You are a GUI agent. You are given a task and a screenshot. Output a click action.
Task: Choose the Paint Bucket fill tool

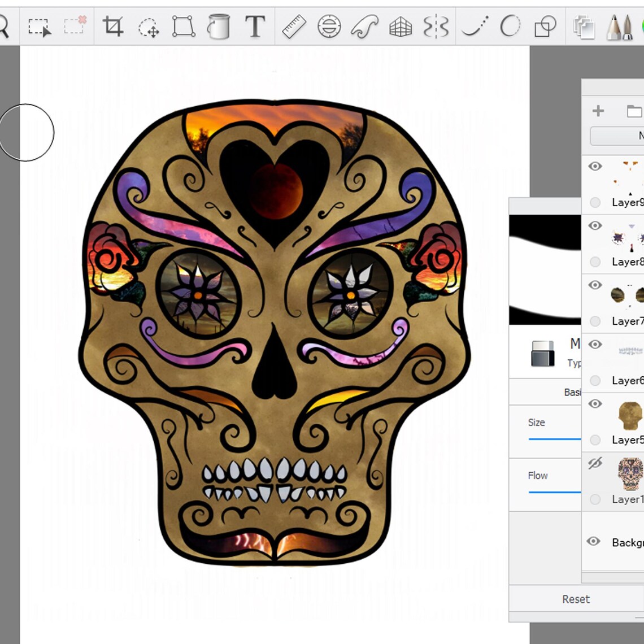[219, 27]
